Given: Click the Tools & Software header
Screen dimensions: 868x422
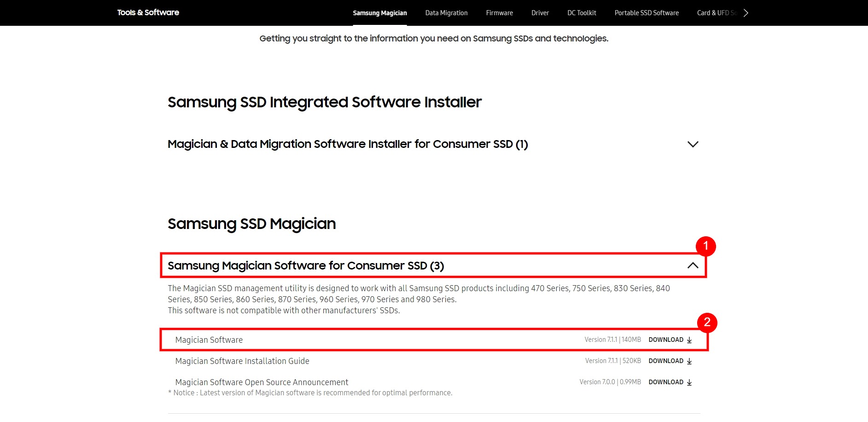Looking at the screenshot, I should (x=148, y=12).
